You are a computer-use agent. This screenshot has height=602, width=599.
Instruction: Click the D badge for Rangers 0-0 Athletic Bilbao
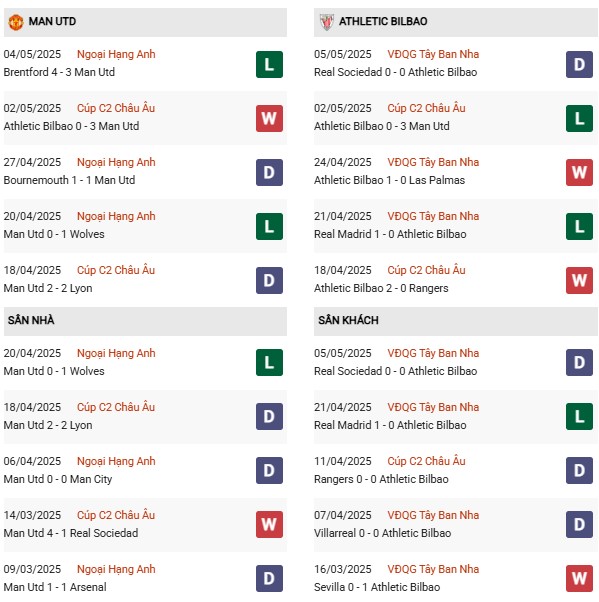click(579, 470)
